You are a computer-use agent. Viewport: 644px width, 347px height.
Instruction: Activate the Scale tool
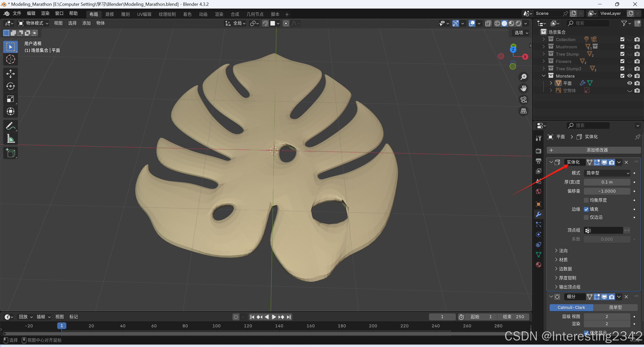point(10,99)
